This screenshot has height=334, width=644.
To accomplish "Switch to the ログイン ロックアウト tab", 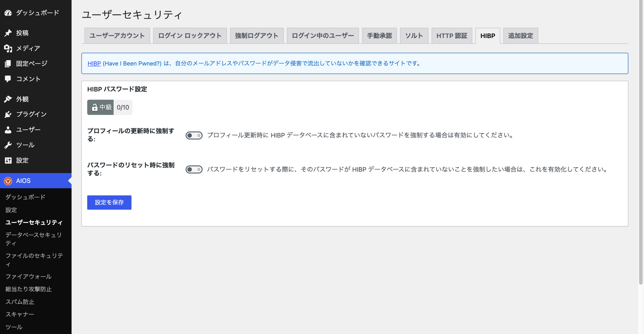I will (190, 36).
